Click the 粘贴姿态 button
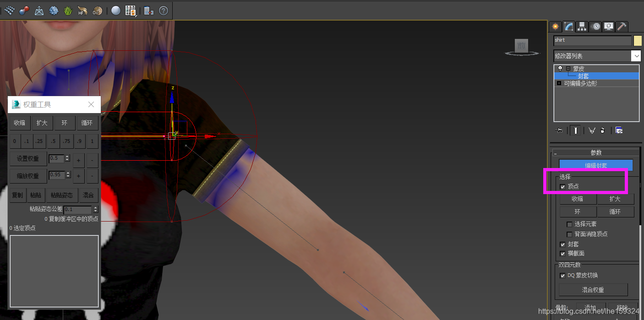 pyautogui.click(x=61, y=195)
